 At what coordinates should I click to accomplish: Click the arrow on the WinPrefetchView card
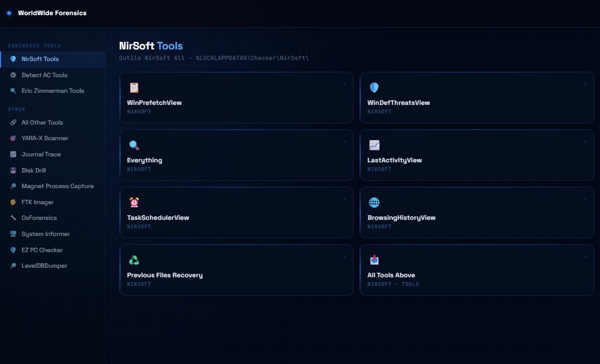pyautogui.click(x=345, y=84)
